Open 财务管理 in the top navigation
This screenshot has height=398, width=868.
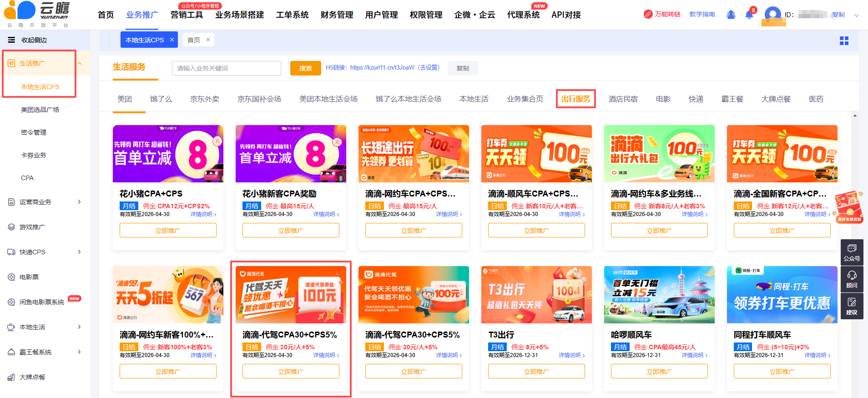point(337,15)
